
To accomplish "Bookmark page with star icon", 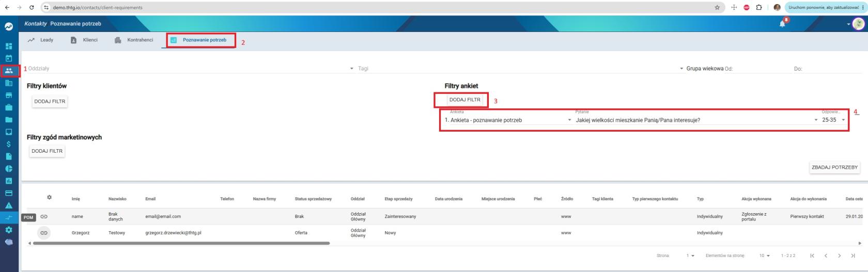I will click(x=717, y=8).
